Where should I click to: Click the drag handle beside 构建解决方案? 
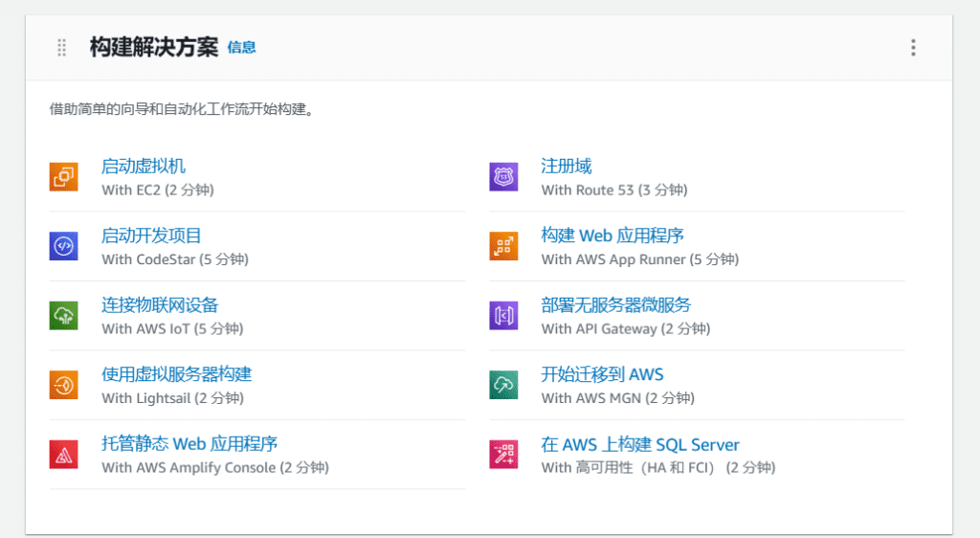[x=62, y=48]
